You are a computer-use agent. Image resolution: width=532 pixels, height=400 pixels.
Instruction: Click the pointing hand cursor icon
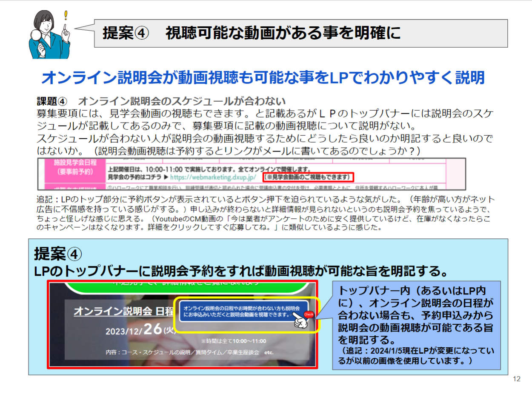(x=301, y=321)
